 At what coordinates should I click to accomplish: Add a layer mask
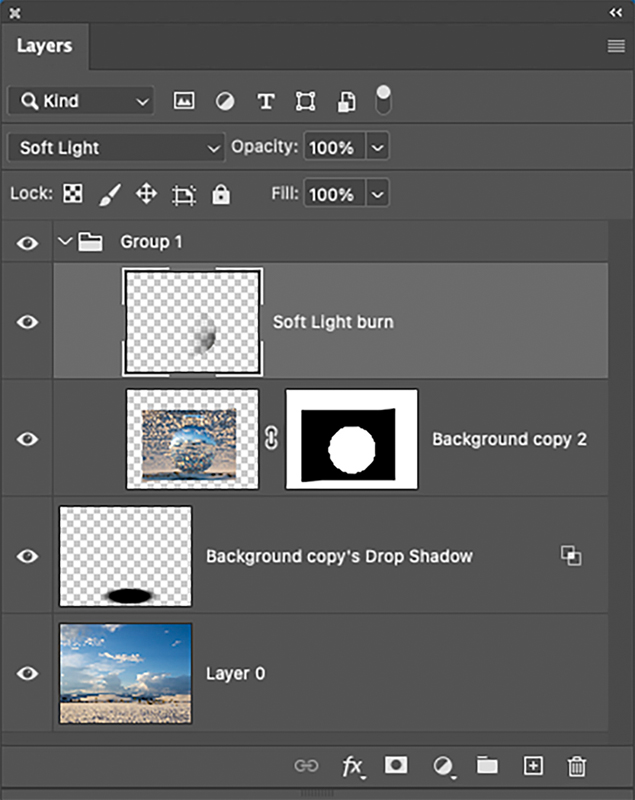pyautogui.click(x=397, y=766)
